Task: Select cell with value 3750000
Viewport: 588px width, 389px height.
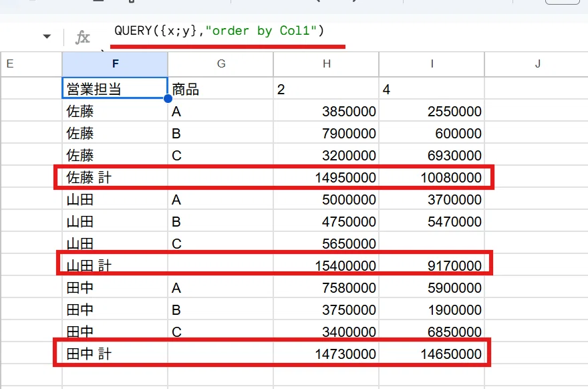Action: click(326, 309)
